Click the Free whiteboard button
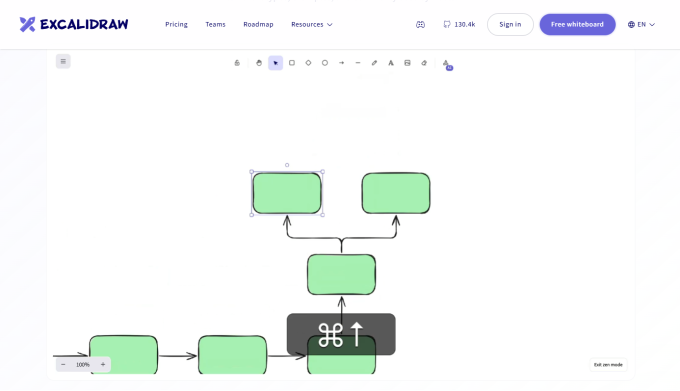The width and height of the screenshot is (680, 391). pyautogui.click(x=577, y=24)
